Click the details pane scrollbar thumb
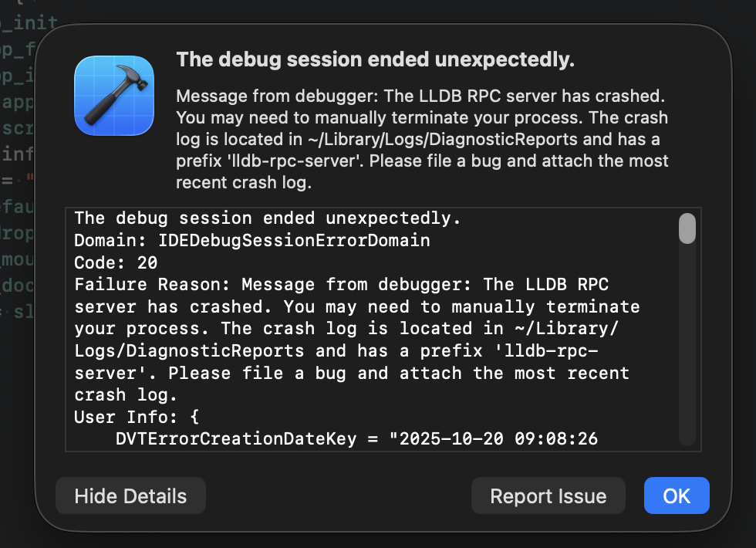The width and height of the screenshot is (756, 548). (687, 228)
